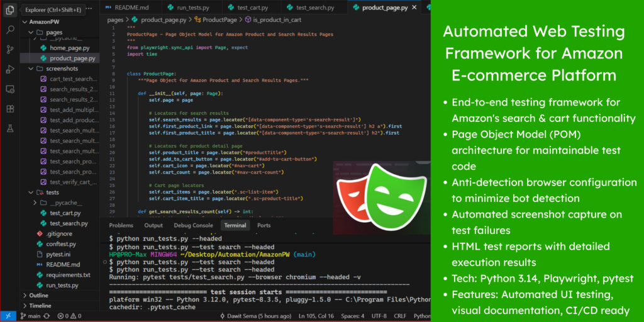Switch to test_cart.py editor tab
Image resolution: width=644 pixels, height=322 pixels.
click(x=252, y=8)
